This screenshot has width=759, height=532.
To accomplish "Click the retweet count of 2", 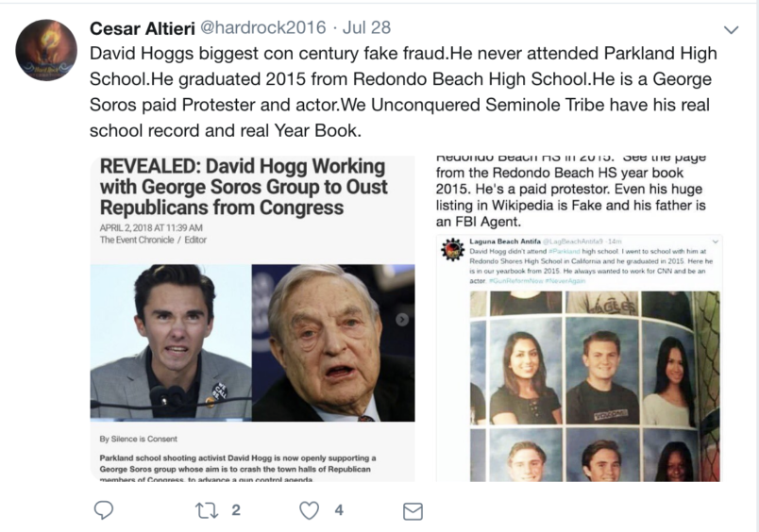I will tap(236, 510).
